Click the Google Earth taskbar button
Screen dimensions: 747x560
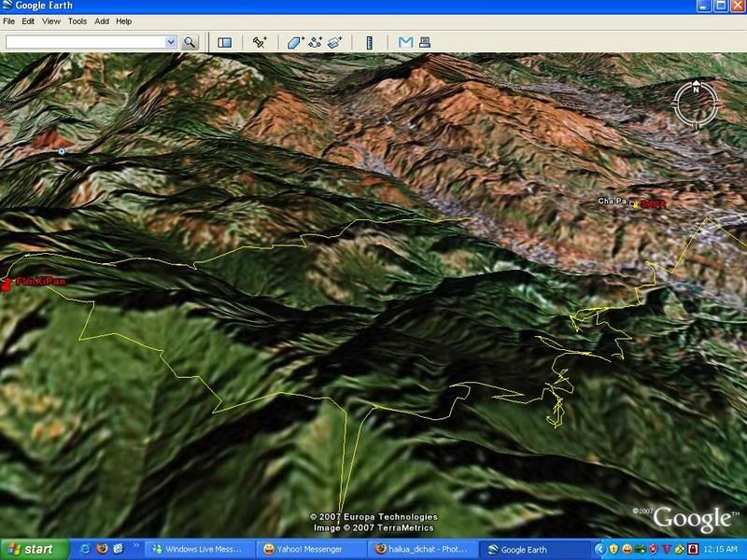pyautogui.click(x=534, y=549)
